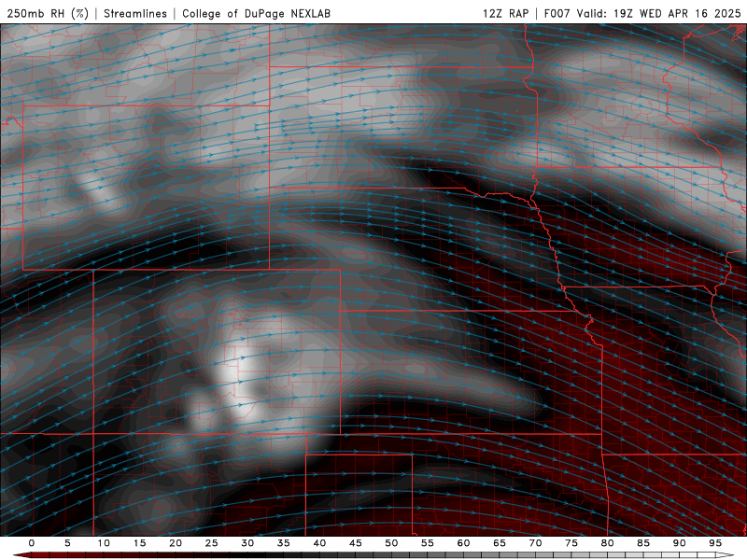The height and width of the screenshot is (560, 747).
Task: Click the colorbar label "50"
Action: [391, 543]
